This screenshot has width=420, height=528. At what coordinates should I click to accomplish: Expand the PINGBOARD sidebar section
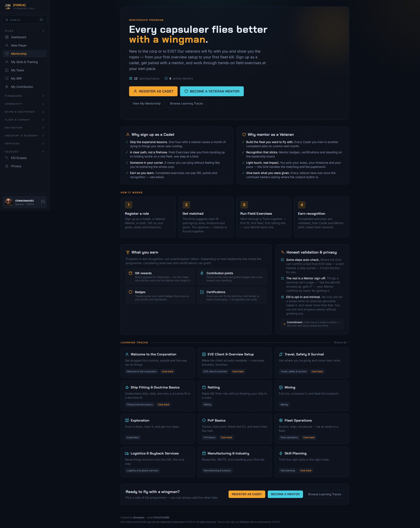pyautogui.click(x=25, y=96)
